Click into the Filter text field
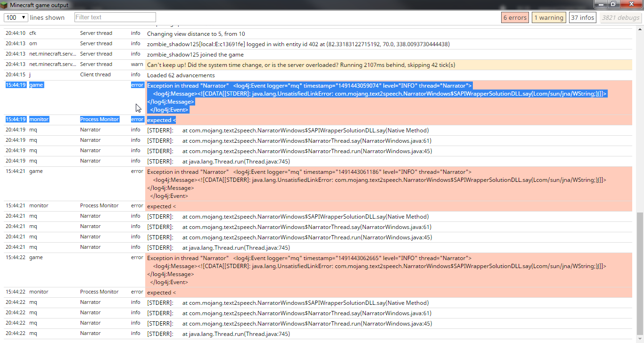The width and height of the screenshot is (644, 343). coord(115,17)
